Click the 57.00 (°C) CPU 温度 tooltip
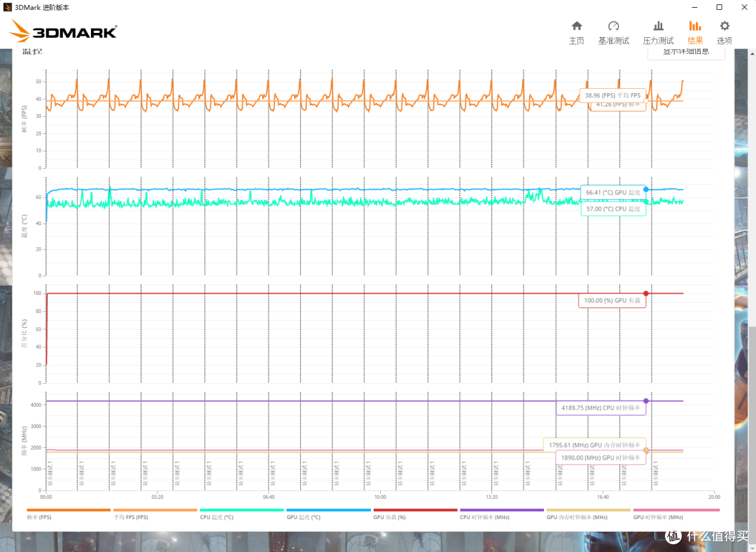This screenshot has height=552, width=756. pos(612,209)
